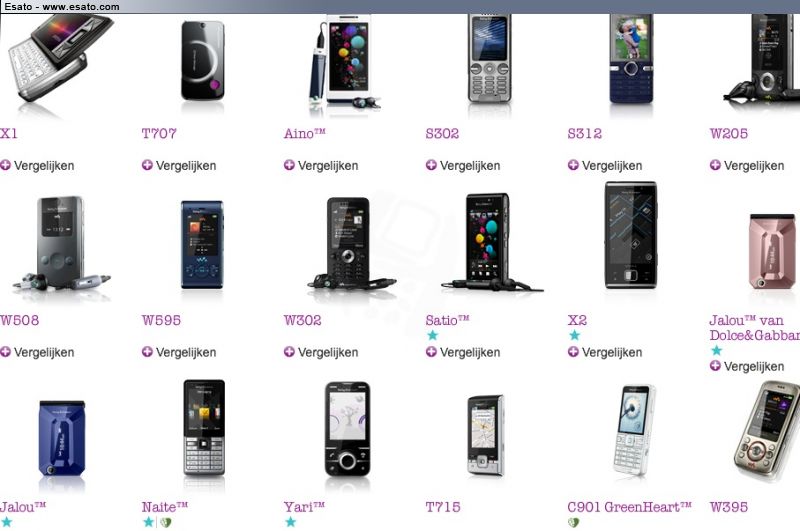Viewport: 800px width, 531px height.
Task: Click the plus compare icon under T707
Action: (147, 165)
